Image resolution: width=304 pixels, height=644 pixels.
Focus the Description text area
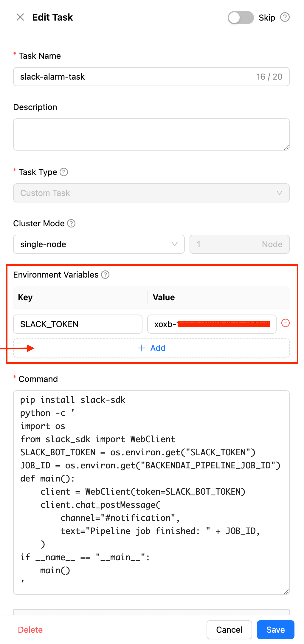point(151,134)
